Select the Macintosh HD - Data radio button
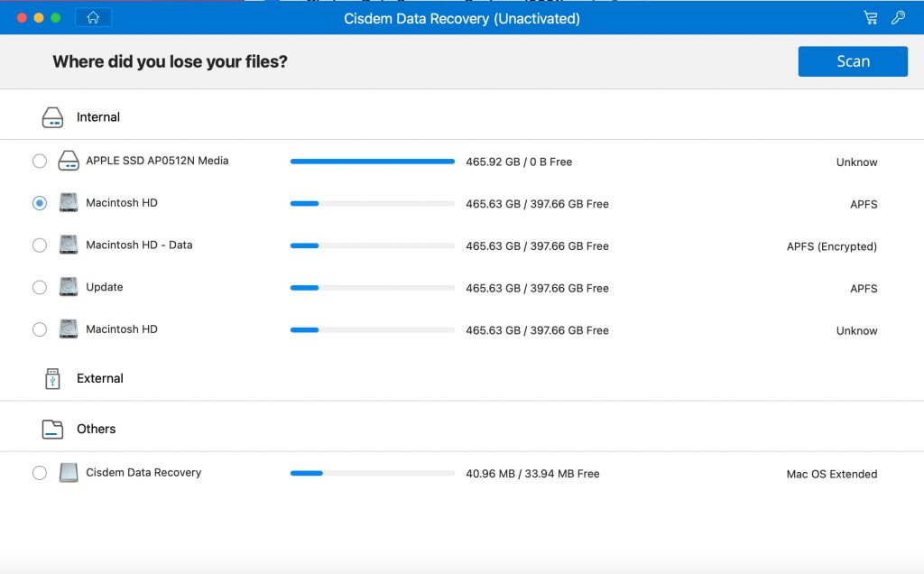924x574 pixels. tap(40, 245)
